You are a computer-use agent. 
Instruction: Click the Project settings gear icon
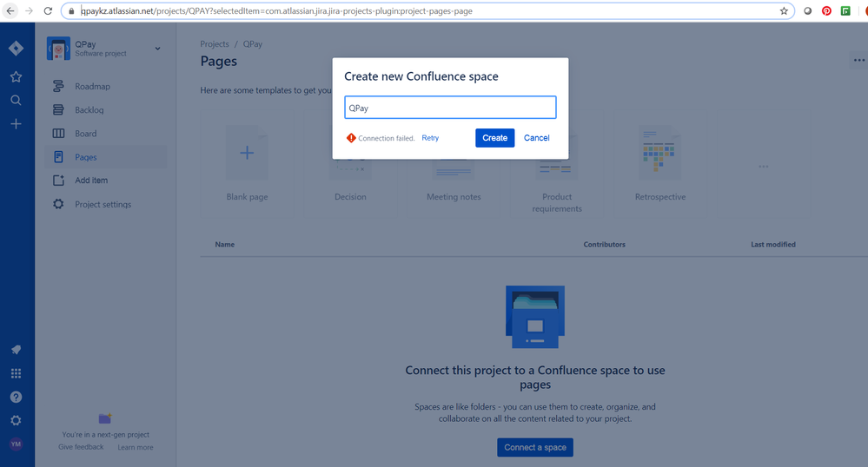(58, 204)
